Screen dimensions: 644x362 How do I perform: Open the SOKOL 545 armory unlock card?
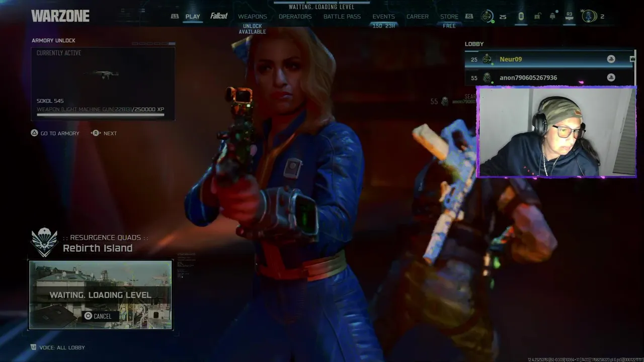(103, 84)
